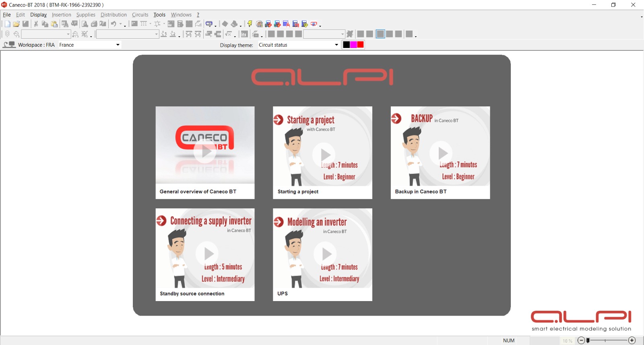Open the File menu
The width and height of the screenshot is (644, 345).
(x=7, y=15)
